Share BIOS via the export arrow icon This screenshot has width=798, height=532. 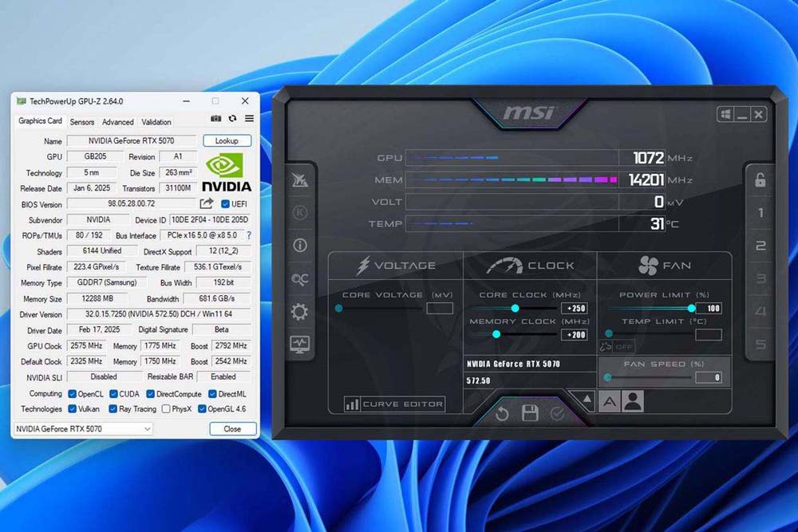[x=206, y=203]
